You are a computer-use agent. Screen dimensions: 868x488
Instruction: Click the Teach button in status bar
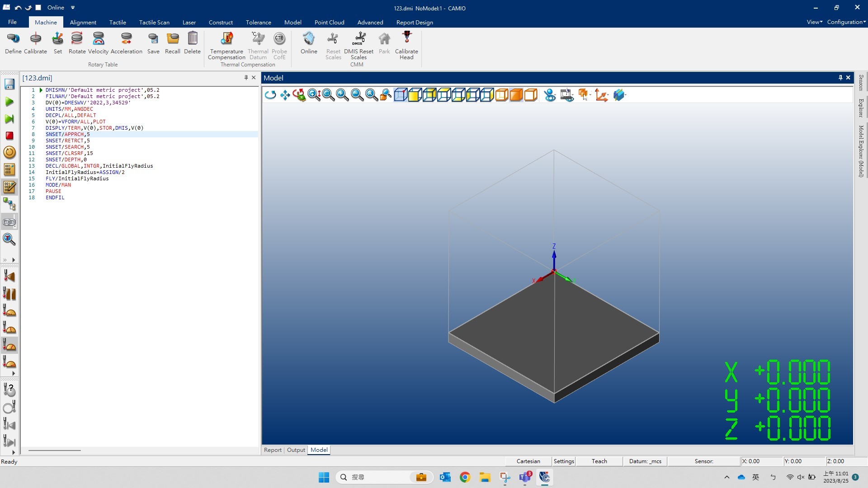tap(600, 461)
